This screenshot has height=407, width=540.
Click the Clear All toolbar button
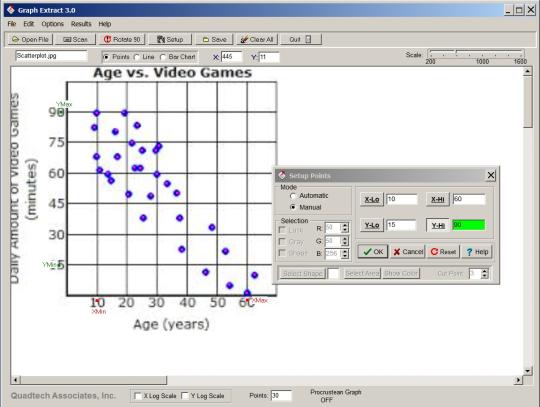(257, 40)
